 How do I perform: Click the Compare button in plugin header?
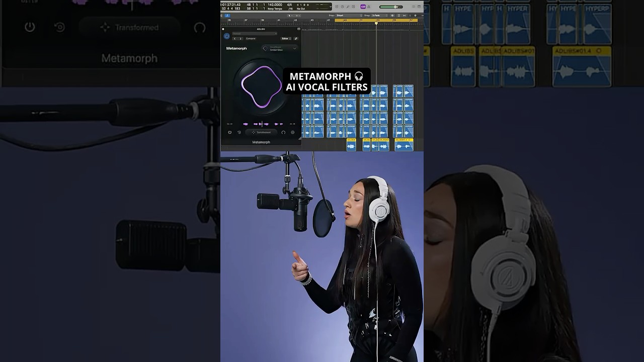[251, 39]
